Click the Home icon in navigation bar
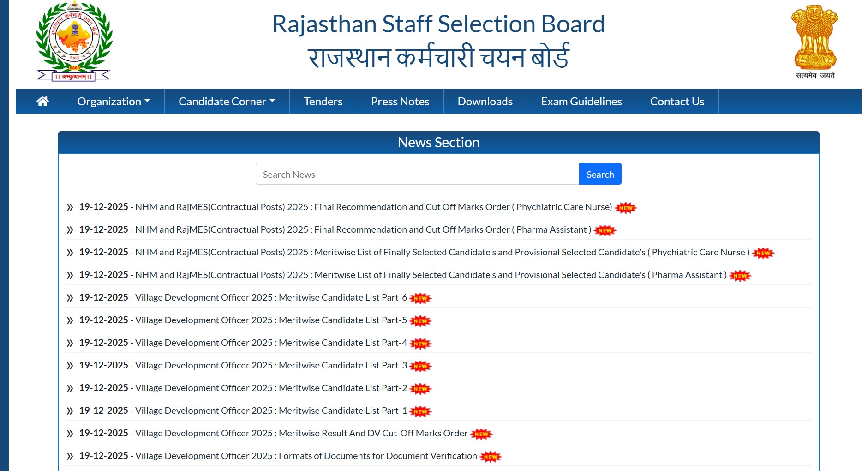This screenshot has height=471, width=868. click(42, 101)
